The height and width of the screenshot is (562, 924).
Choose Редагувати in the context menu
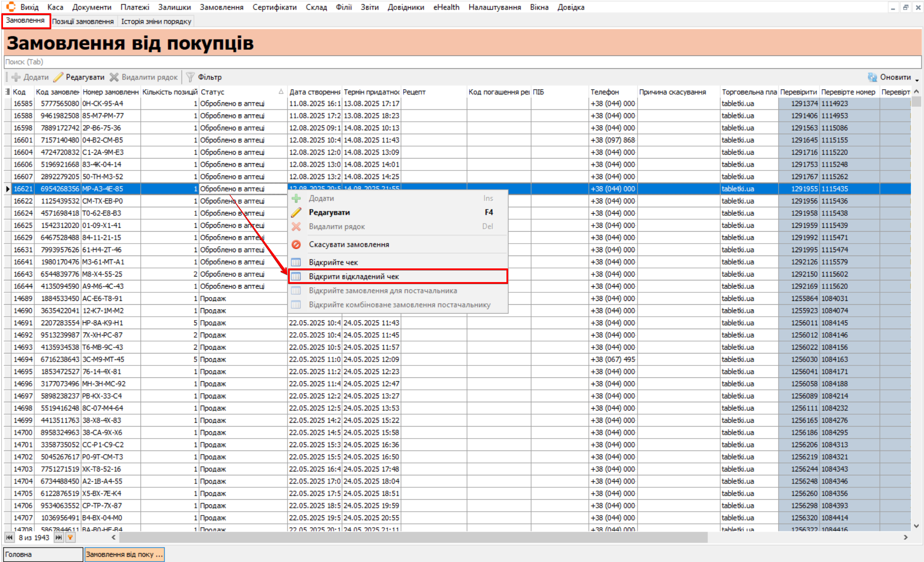329,212
